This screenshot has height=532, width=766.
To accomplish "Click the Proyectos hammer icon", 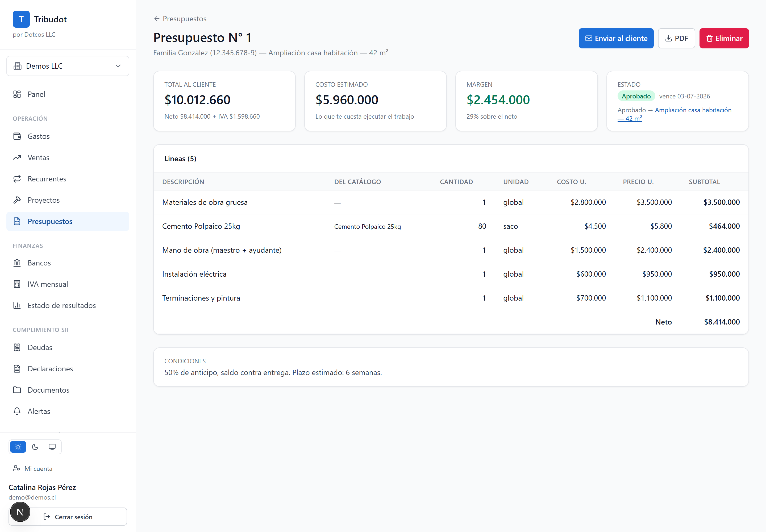I will [17, 200].
